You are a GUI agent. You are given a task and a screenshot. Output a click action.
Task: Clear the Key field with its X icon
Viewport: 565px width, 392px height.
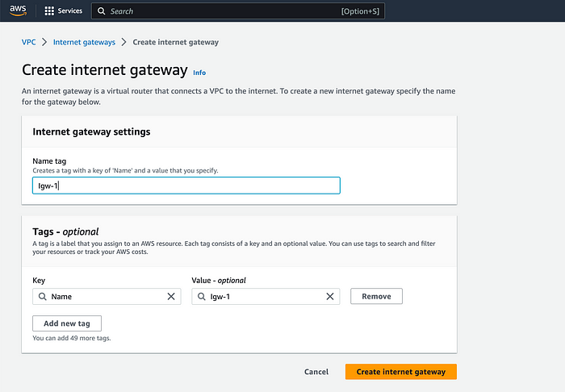171,296
